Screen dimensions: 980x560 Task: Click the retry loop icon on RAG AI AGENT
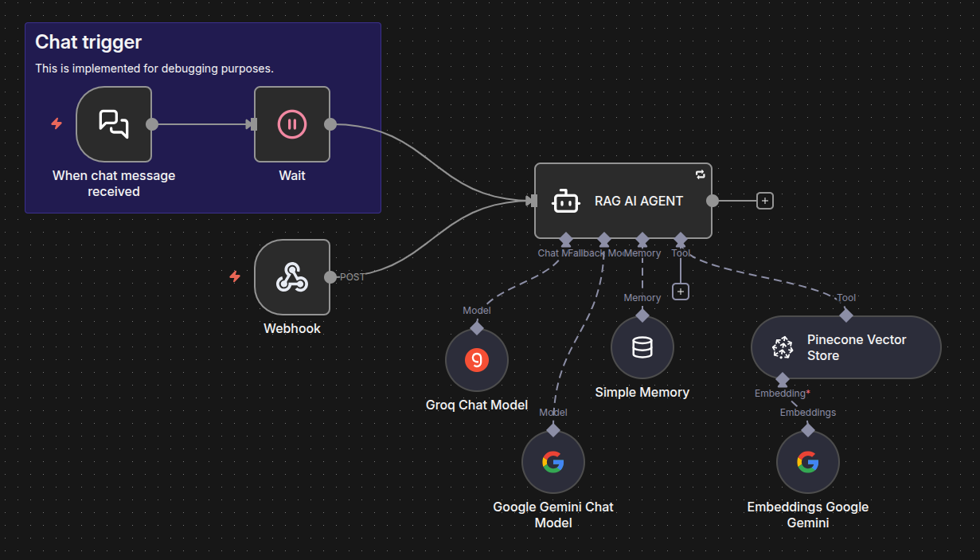point(700,174)
